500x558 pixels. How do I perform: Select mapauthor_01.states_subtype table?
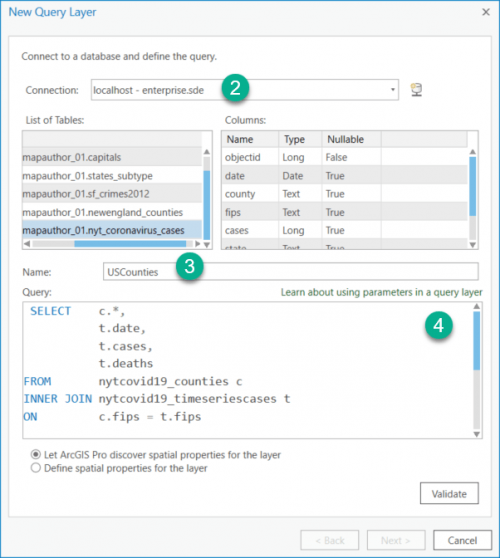pos(112,175)
